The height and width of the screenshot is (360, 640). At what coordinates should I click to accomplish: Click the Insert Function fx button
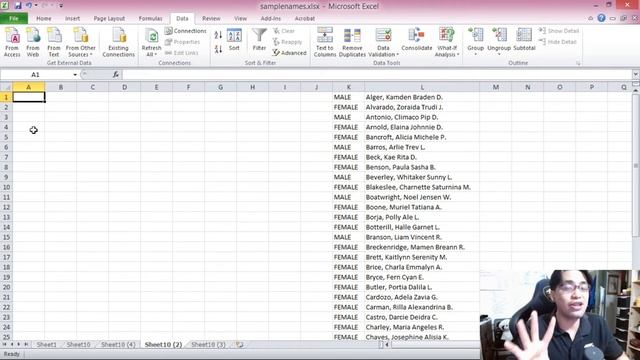coord(116,75)
